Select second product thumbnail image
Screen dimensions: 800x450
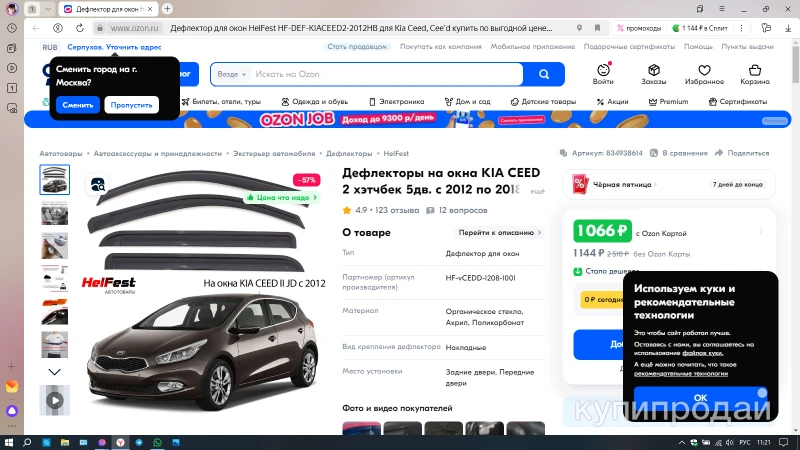pos(55,213)
